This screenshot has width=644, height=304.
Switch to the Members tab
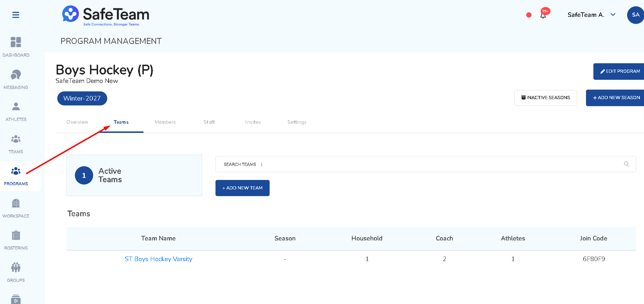point(165,122)
